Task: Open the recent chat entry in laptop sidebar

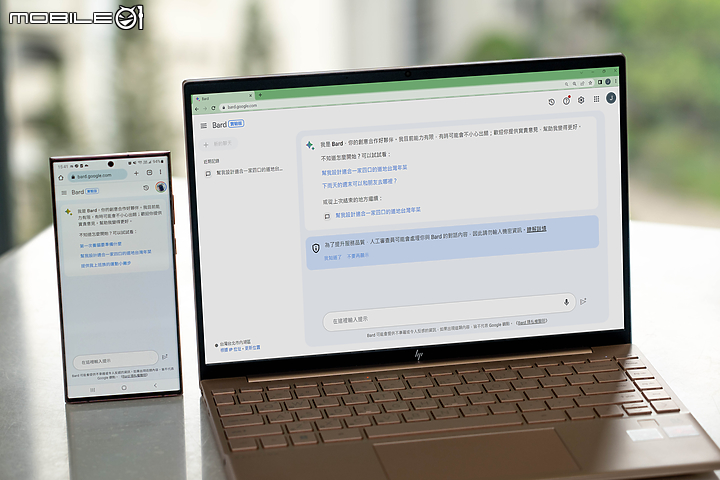Action: point(244,171)
